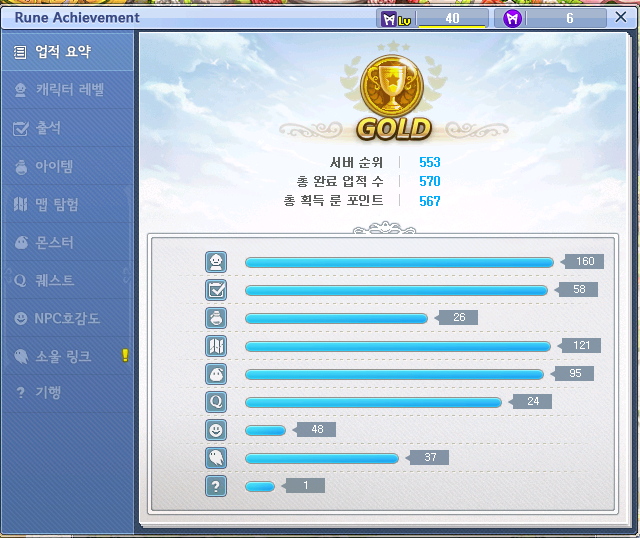
Task: Open the 맵 탐험 category
Action: [67, 204]
